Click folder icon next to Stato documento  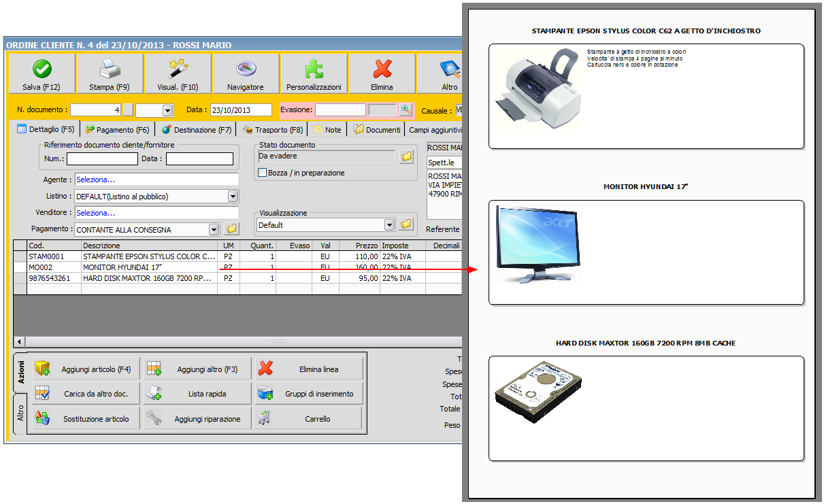click(x=406, y=156)
